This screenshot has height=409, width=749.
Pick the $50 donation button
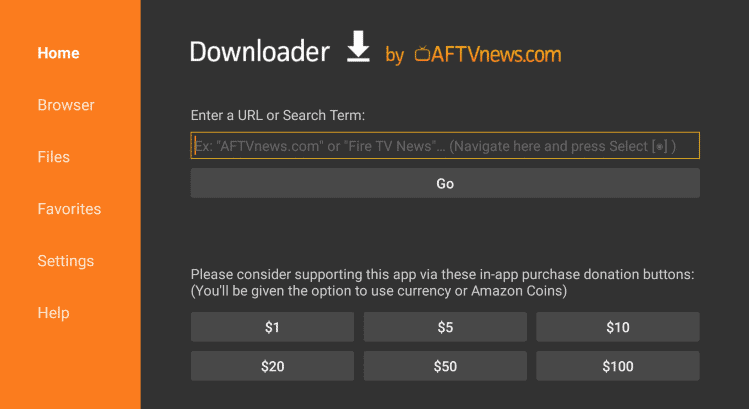pyautogui.click(x=445, y=366)
